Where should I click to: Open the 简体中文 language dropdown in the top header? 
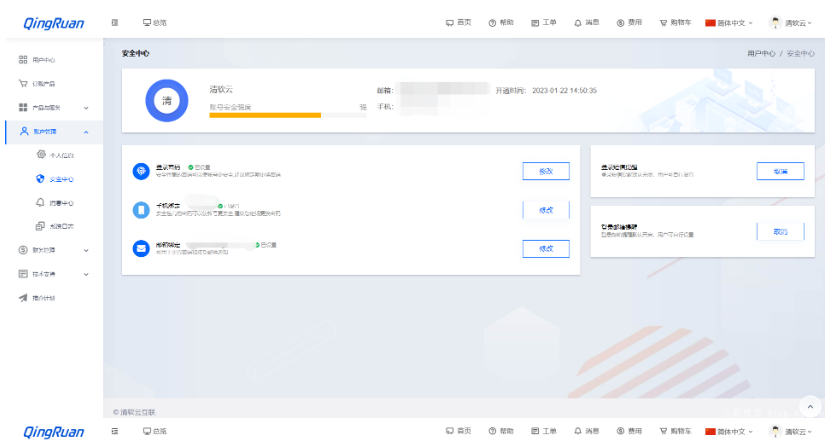[729, 23]
